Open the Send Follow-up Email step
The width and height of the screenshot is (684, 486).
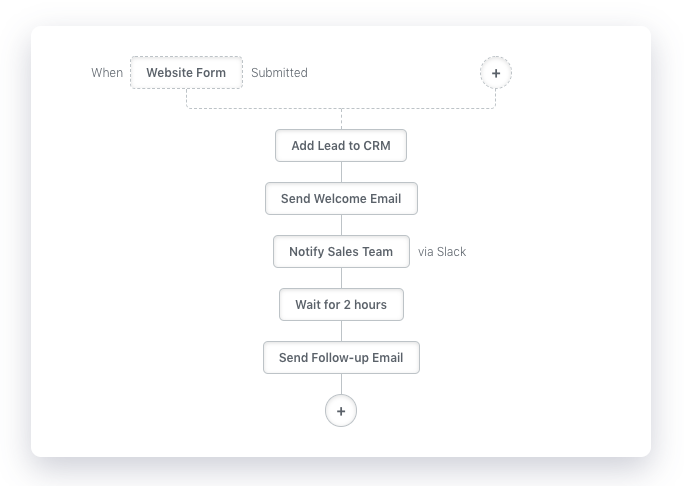pos(341,357)
